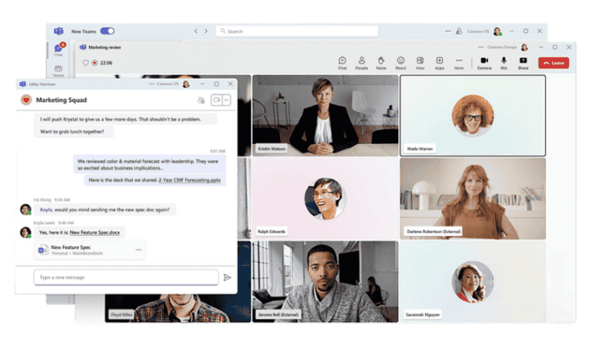Image resolution: width=589 pixels, height=364 pixels.
Task: Toggle the Mic in the meeting toolbar
Action: click(504, 63)
